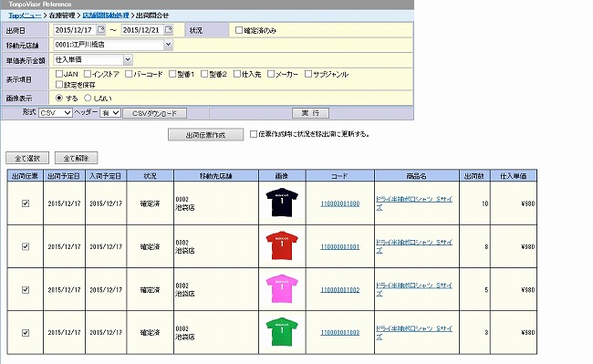
Task: Click the 出荷伝票作成 button
Action: point(206,135)
